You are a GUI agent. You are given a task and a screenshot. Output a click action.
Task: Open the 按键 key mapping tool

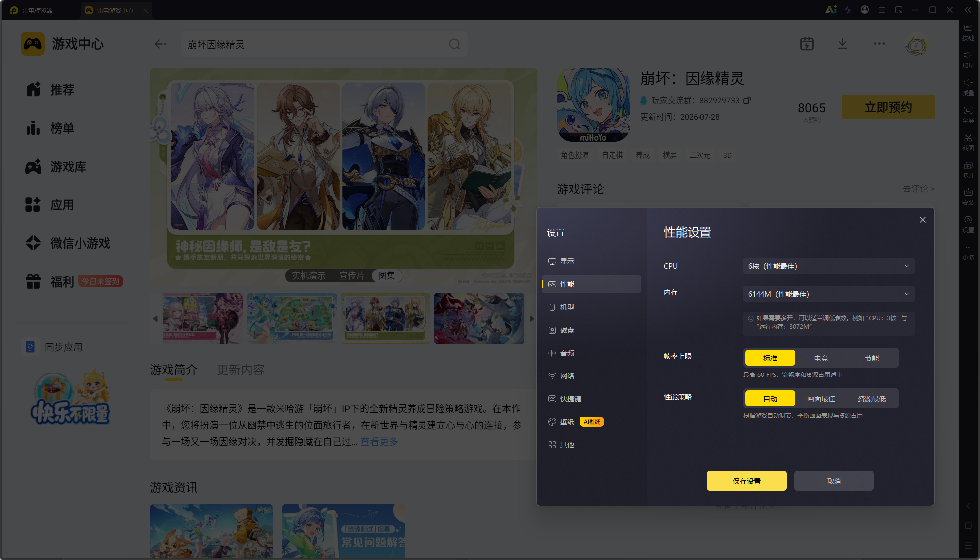point(968,32)
